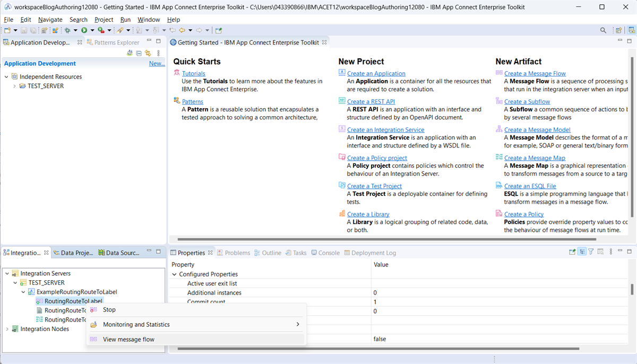Image resolution: width=637 pixels, height=364 pixels.
Task: Click the Deploy icon in Application Development panel
Action: pyautogui.click(x=130, y=53)
